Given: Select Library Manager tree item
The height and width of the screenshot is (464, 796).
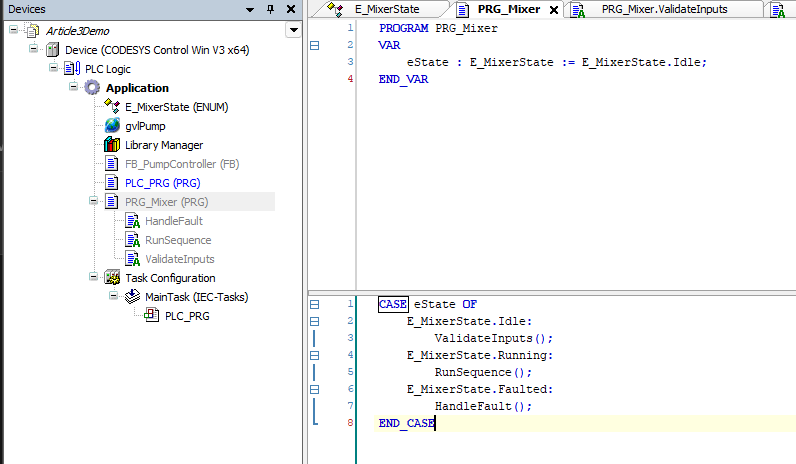Looking at the screenshot, I should pyautogui.click(x=164, y=145).
